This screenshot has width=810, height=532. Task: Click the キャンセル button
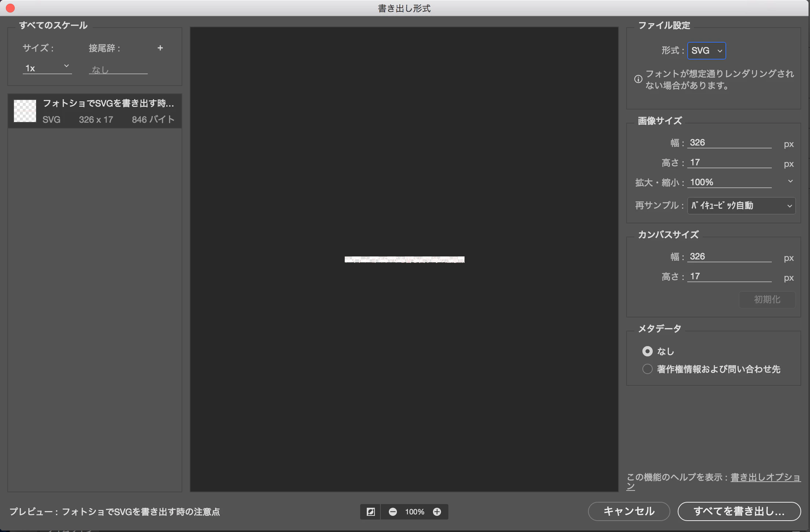click(x=629, y=511)
